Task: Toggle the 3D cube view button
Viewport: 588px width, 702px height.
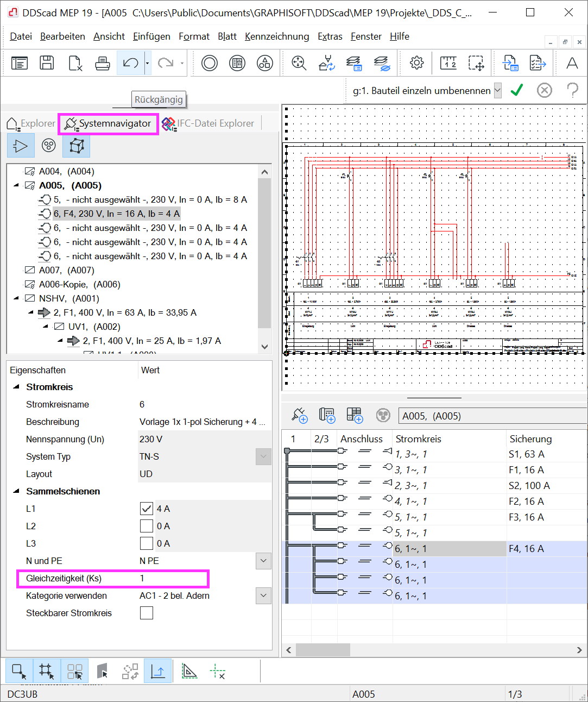Action: [77, 146]
